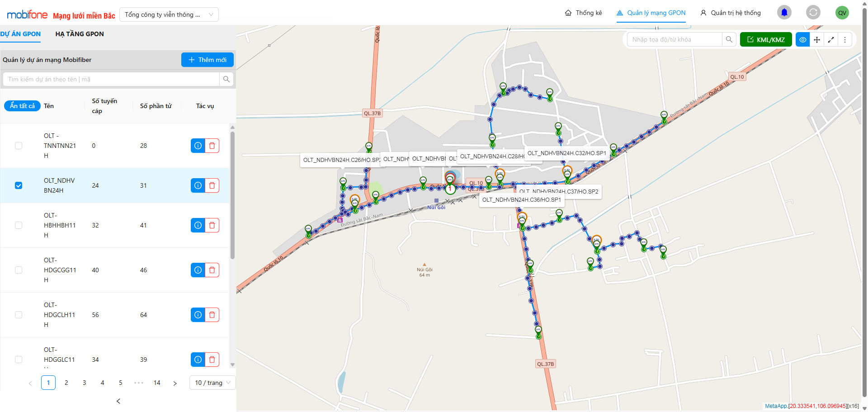Collapse the left project panel
Screen dimensions: 868x412
[118, 401]
